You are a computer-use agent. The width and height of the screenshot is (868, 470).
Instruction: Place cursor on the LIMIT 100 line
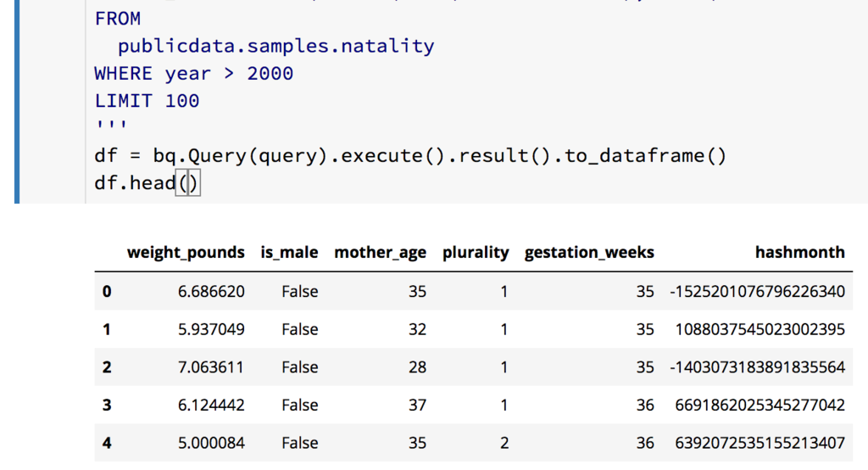coord(147,101)
